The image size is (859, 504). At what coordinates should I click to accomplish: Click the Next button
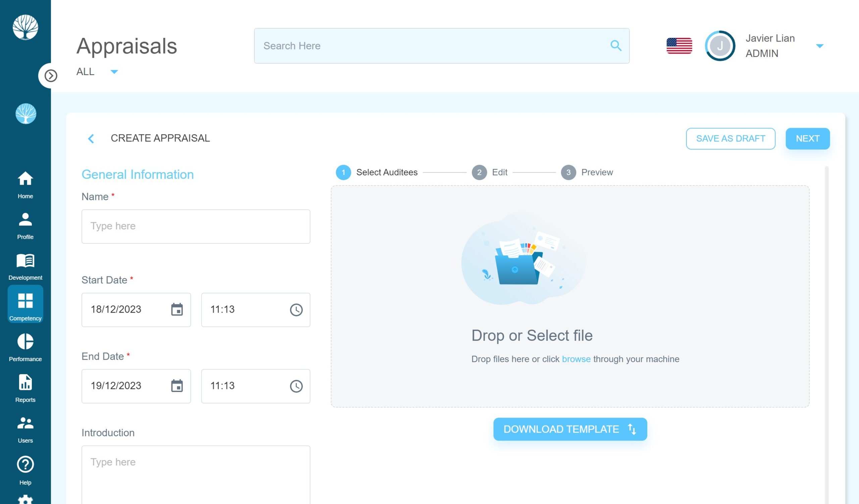point(808,138)
